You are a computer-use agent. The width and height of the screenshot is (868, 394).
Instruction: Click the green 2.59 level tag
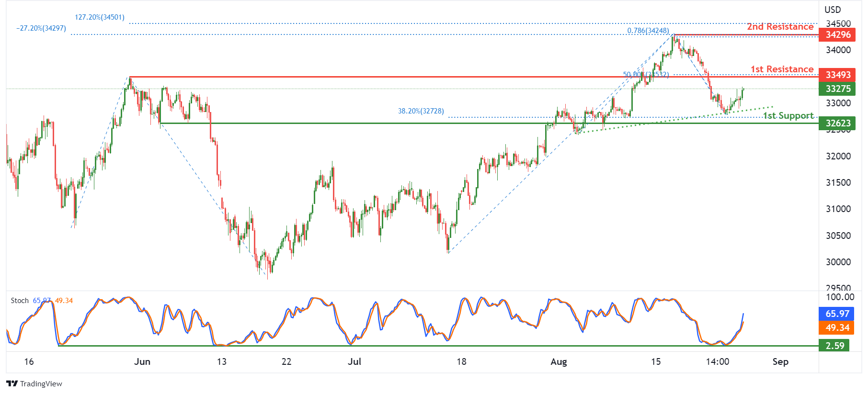point(834,346)
